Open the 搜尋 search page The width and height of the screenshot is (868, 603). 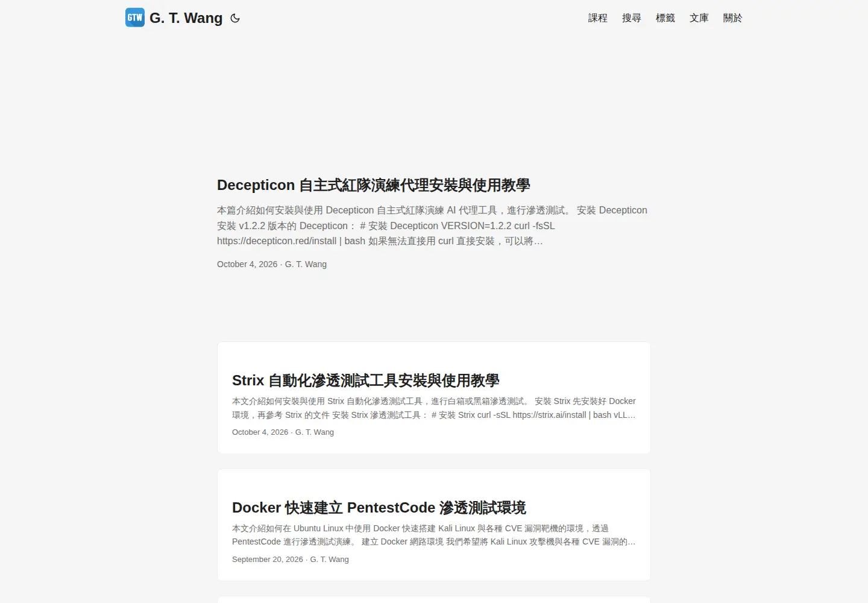pyautogui.click(x=632, y=18)
